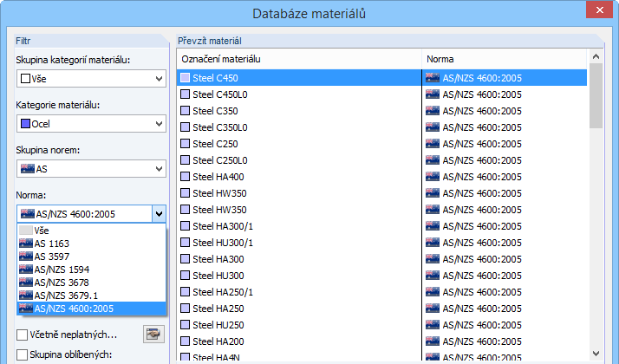Click the material list scrollbar thumb
This screenshot has width=619, height=364.
tap(596, 95)
